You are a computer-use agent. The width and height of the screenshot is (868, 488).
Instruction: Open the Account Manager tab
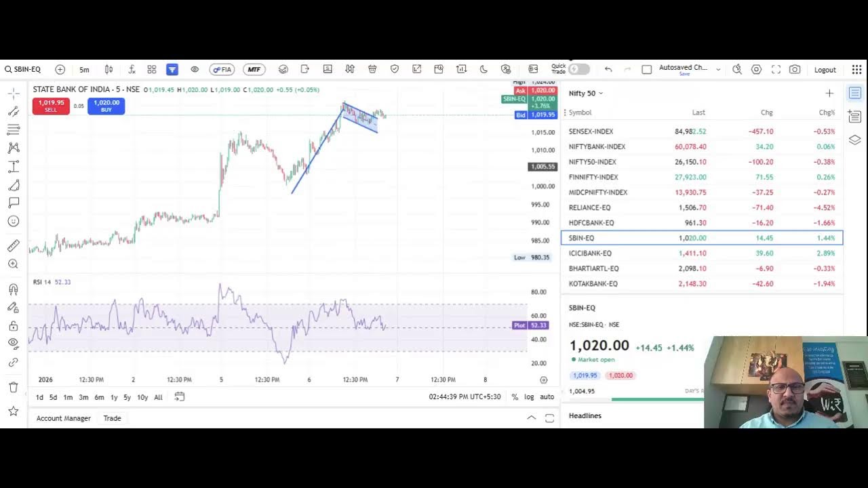tap(63, 418)
